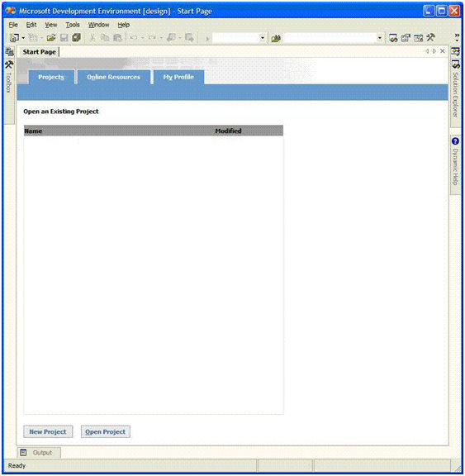Open the Output window tab

click(38, 453)
